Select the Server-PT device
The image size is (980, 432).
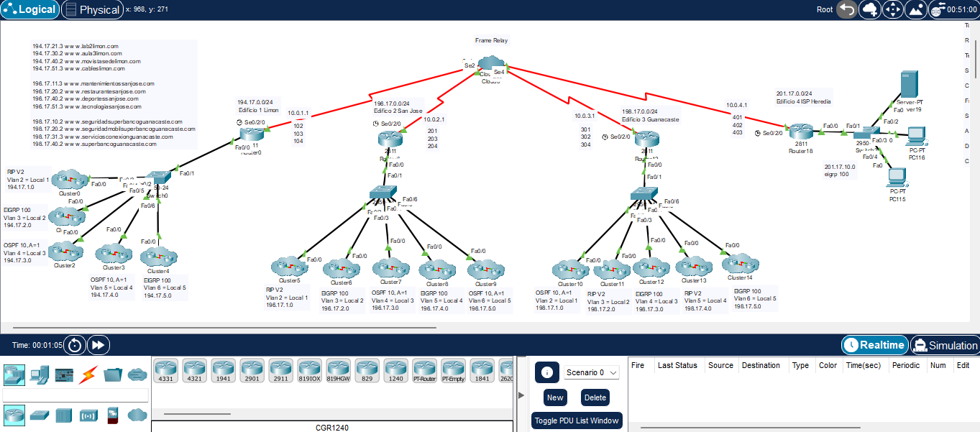point(910,86)
